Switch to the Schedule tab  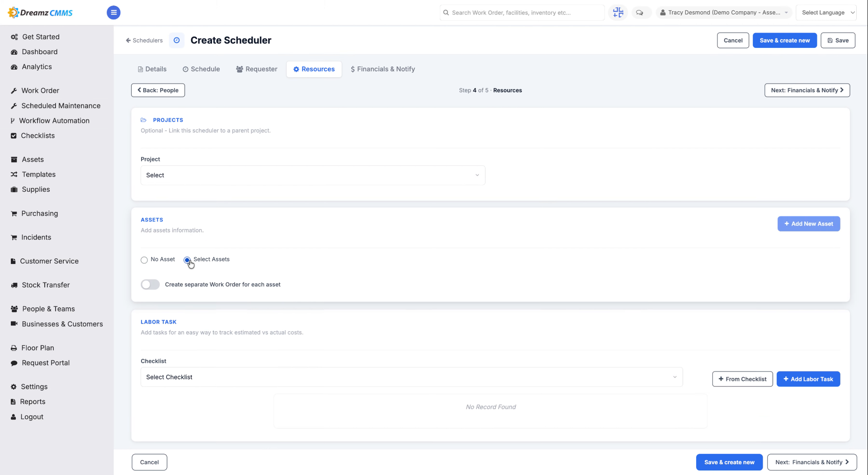click(x=201, y=69)
